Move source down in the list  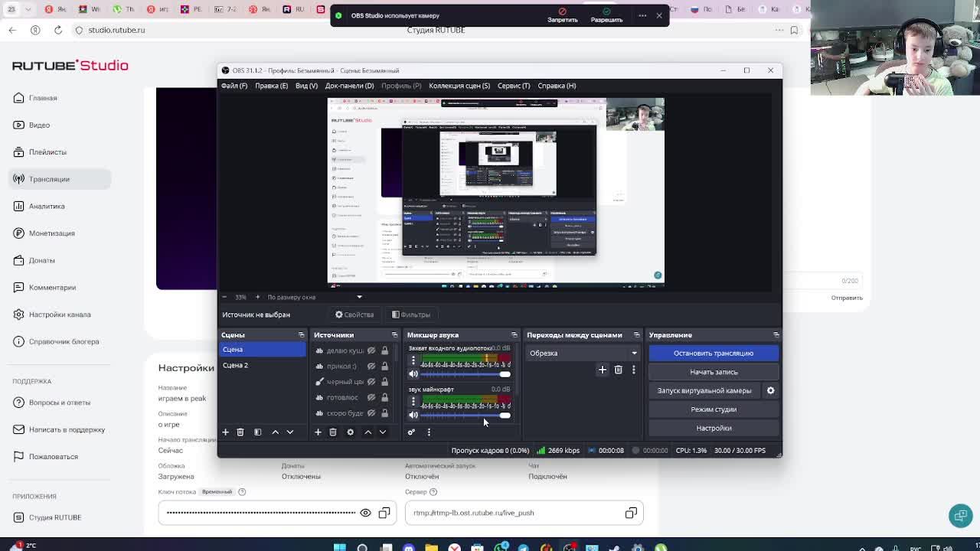tap(383, 432)
